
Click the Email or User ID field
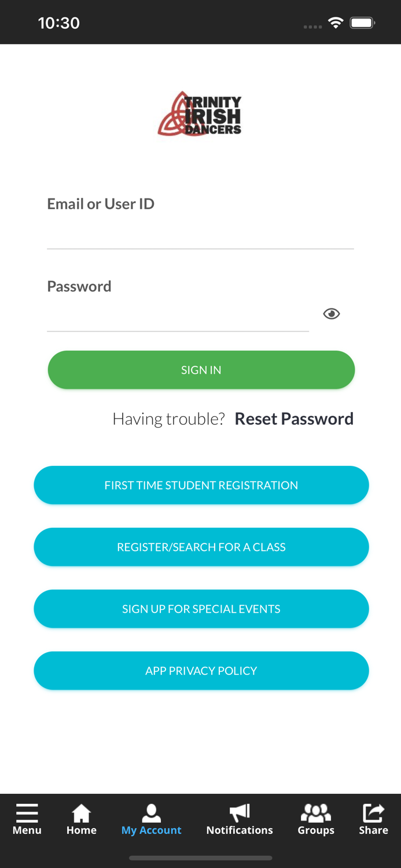[x=200, y=234]
